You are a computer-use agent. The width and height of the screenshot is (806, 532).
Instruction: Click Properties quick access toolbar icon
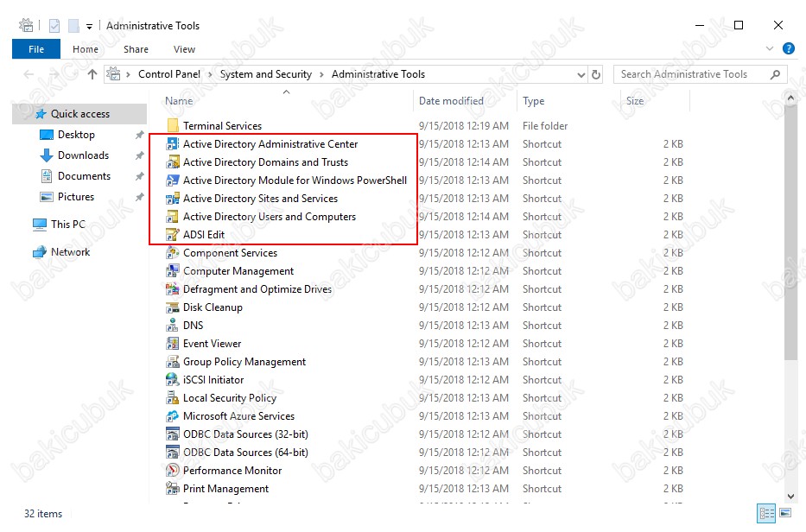pyautogui.click(x=54, y=25)
